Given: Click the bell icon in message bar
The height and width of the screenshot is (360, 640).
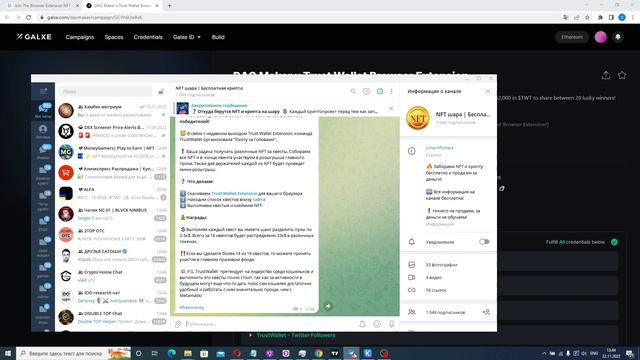Looking at the screenshot, I should (362, 324).
